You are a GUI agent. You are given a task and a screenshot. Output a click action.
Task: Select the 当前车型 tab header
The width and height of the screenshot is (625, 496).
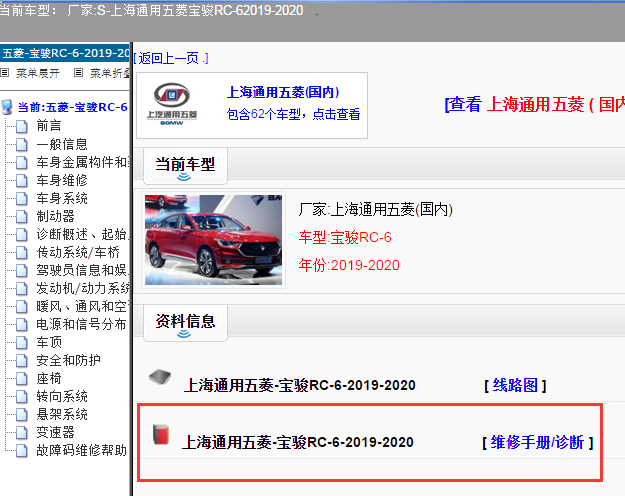(185, 164)
